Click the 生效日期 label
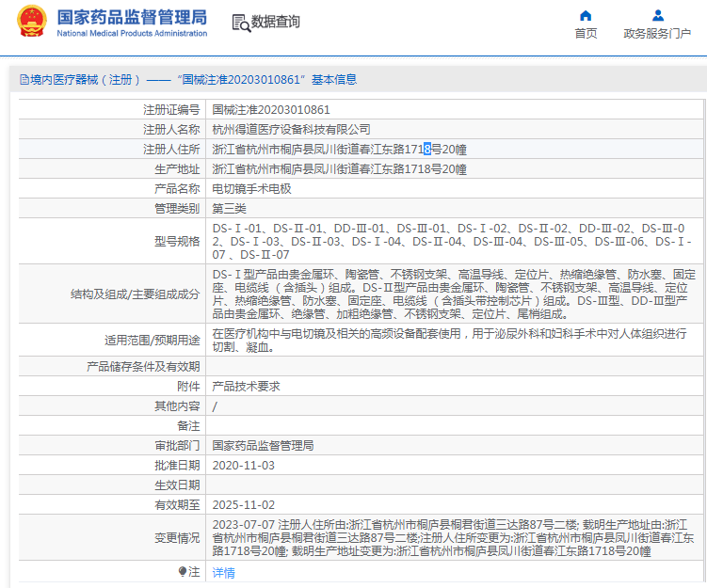This screenshot has width=707, height=588. click(177, 485)
